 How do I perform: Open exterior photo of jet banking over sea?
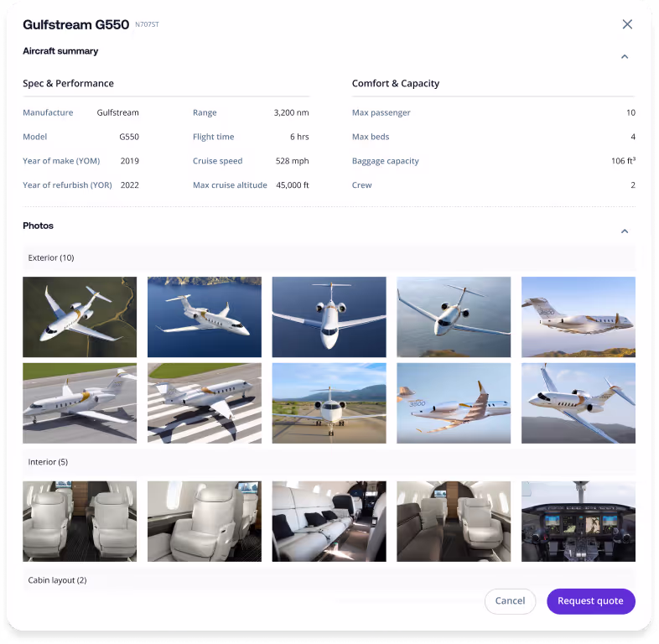pos(454,317)
